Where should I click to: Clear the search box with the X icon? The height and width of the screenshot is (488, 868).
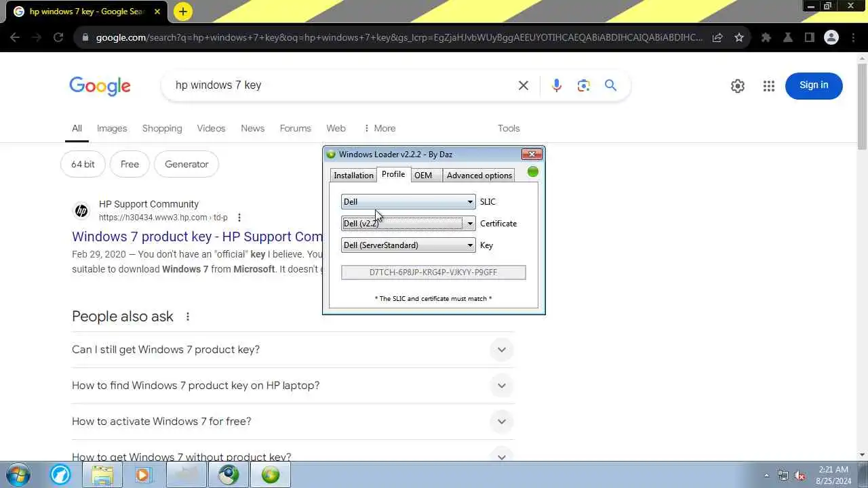pos(524,85)
